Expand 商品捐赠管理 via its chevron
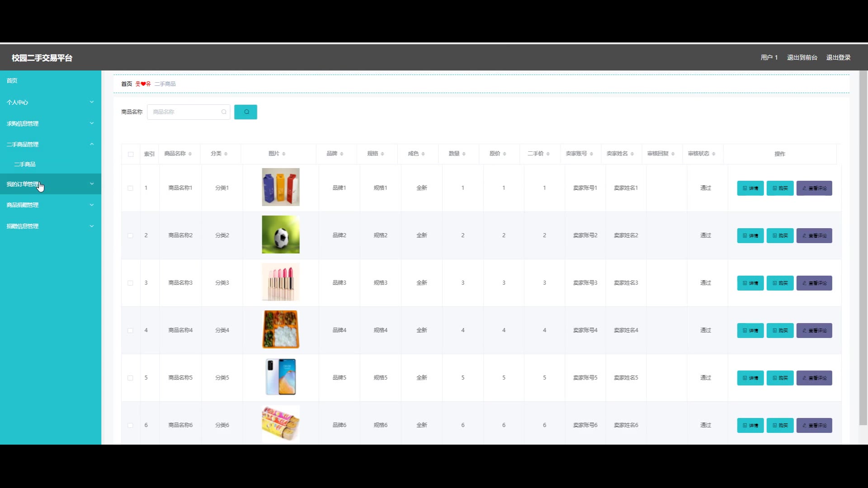Image resolution: width=868 pixels, height=488 pixels. (92, 205)
